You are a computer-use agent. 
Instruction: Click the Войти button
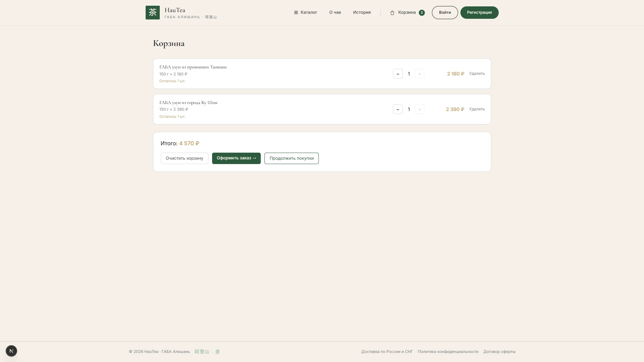445,12
